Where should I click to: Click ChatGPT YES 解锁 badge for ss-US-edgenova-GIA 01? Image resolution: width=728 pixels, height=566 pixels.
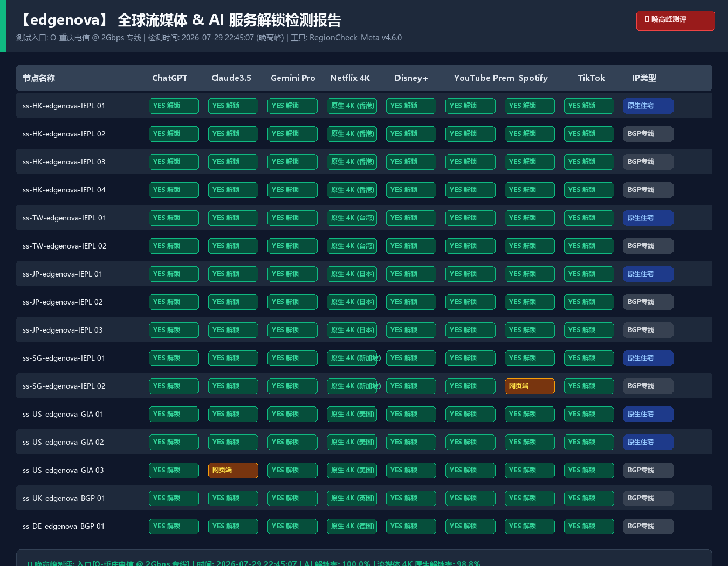[x=174, y=414]
